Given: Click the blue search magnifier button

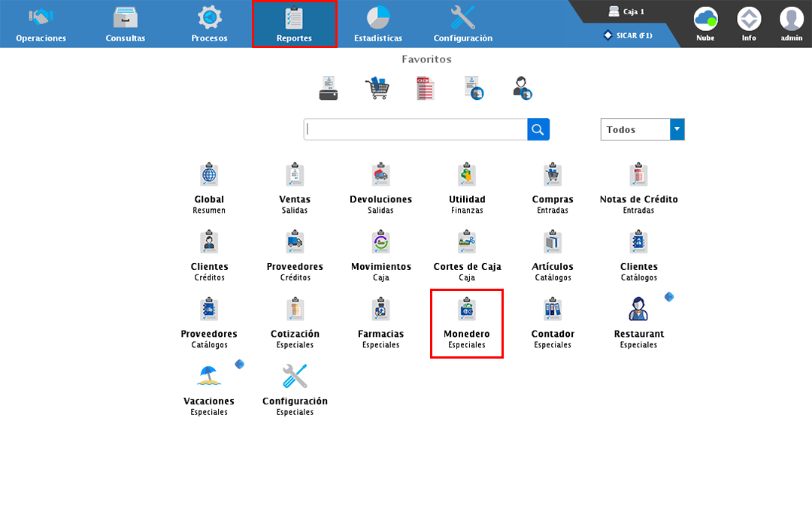Looking at the screenshot, I should [538, 129].
